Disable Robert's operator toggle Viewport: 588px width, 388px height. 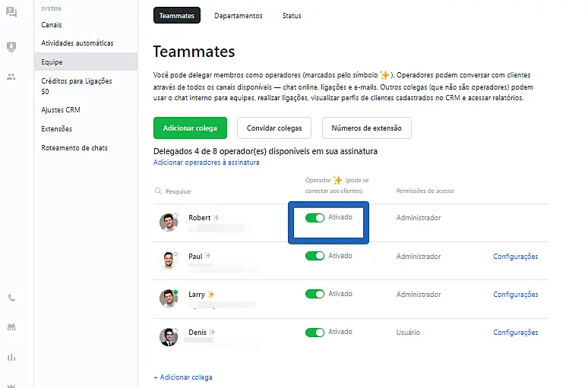coord(315,218)
